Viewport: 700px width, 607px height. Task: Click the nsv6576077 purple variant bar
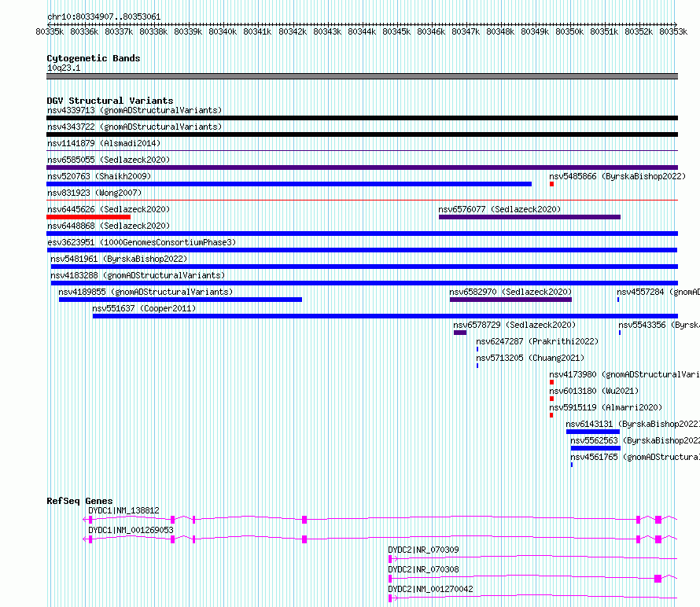point(529,217)
